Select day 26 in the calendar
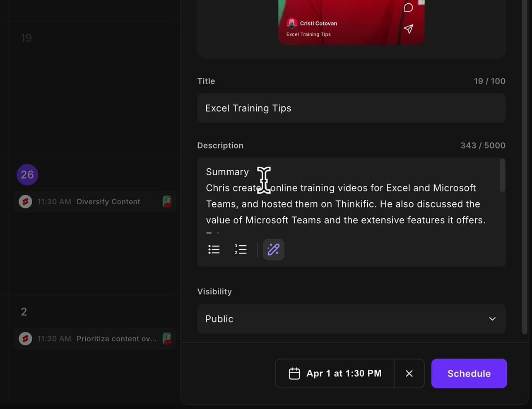 tap(27, 175)
